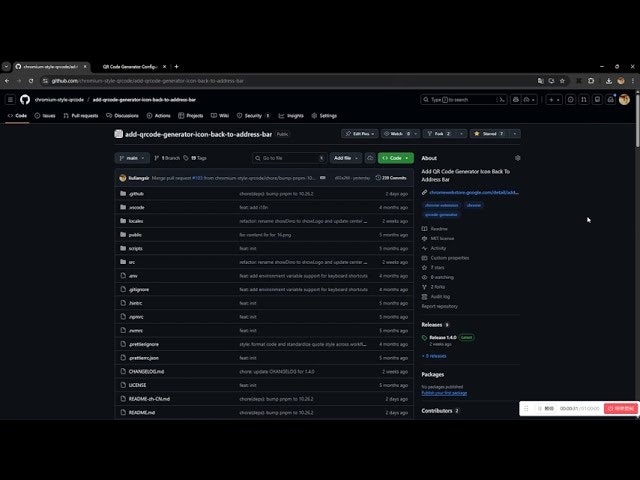
Task: Switch to QR Code Generator Config browser tab
Action: (x=130, y=67)
